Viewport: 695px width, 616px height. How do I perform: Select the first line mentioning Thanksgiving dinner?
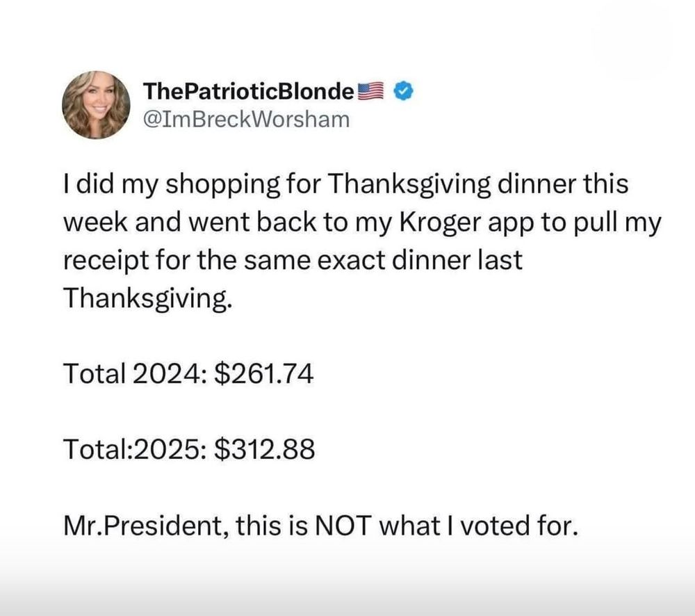(x=345, y=184)
